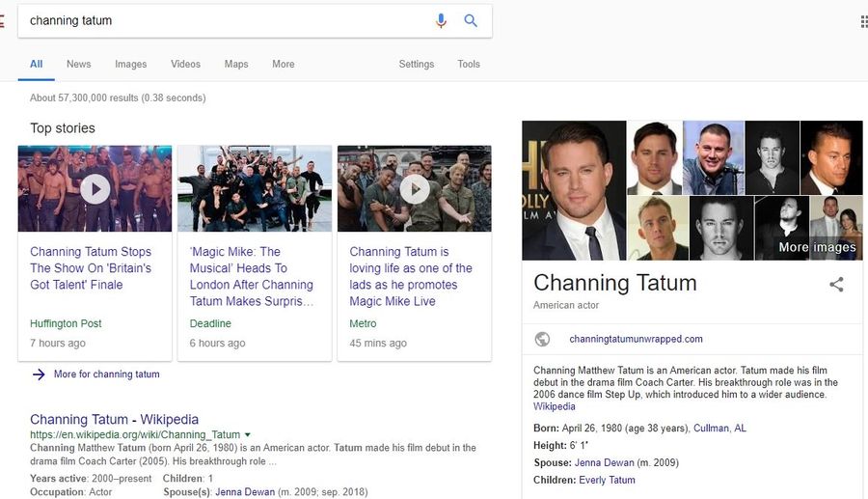Switch to the Maps tab

(x=236, y=65)
